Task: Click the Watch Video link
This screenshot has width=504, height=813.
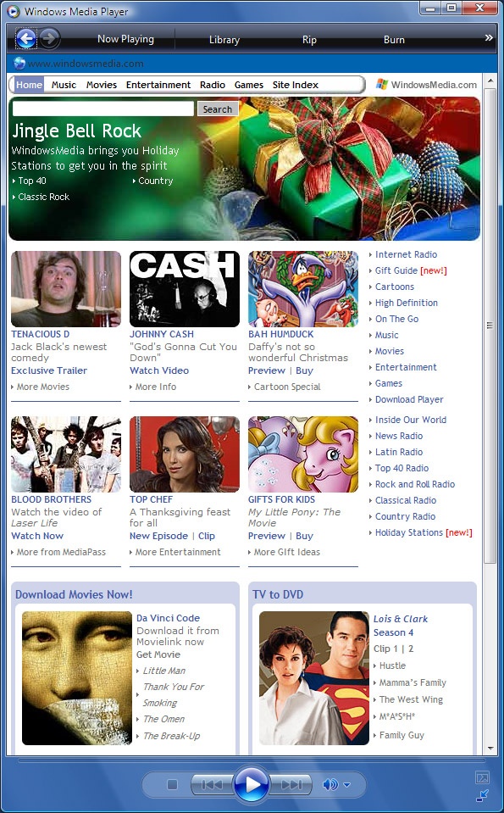Action: click(159, 370)
